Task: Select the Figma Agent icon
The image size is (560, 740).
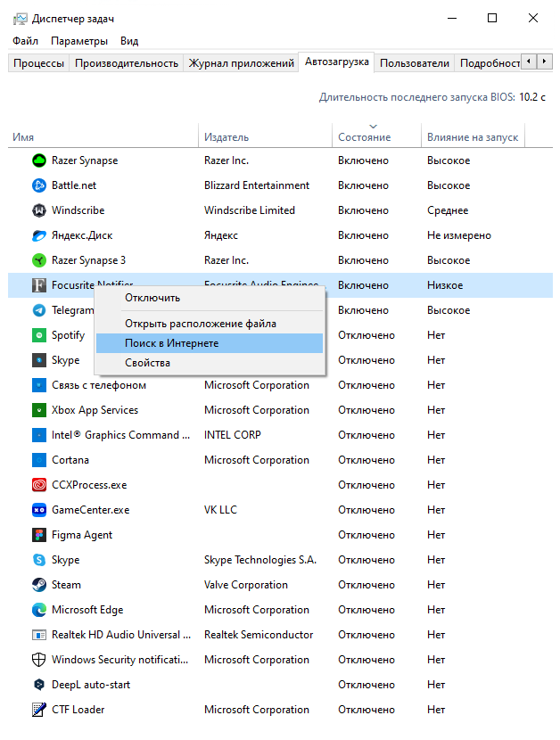Action: pyautogui.click(x=39, y=535)
